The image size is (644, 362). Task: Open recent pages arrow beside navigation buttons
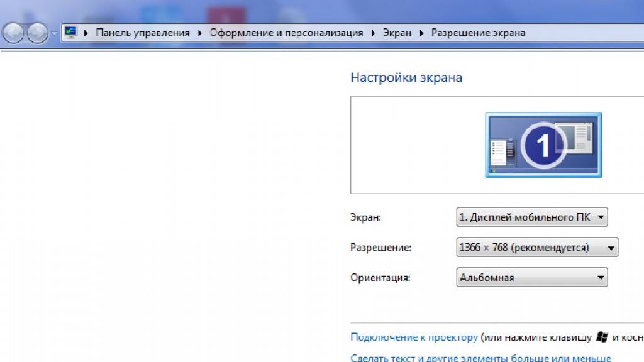tap(54, 33)
